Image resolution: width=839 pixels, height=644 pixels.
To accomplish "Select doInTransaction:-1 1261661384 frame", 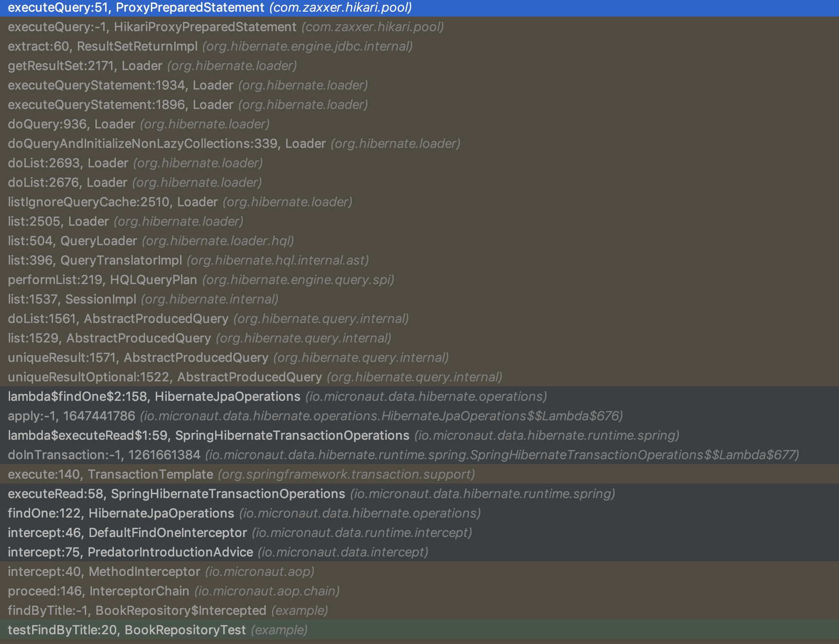I will [419, 455].
